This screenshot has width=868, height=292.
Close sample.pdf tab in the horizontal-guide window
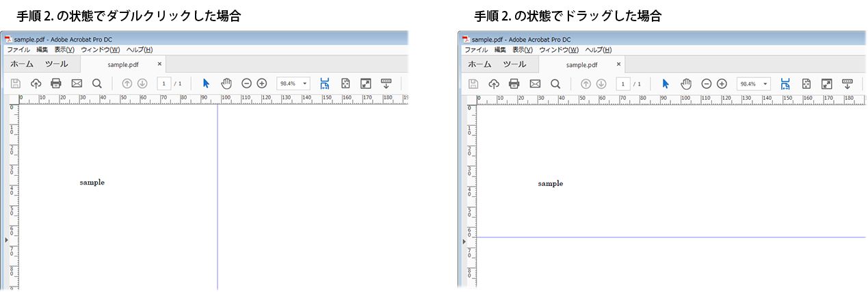(x=618, y=64)
